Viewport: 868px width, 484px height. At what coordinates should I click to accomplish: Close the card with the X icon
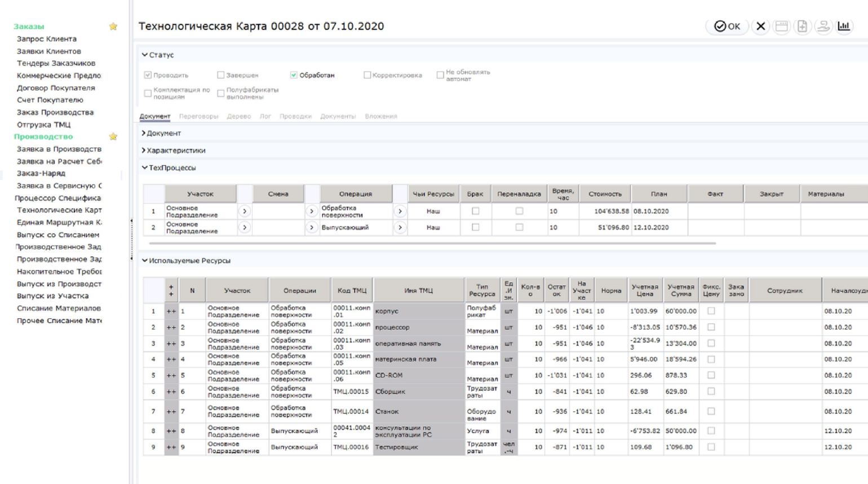tap(760, 26)
